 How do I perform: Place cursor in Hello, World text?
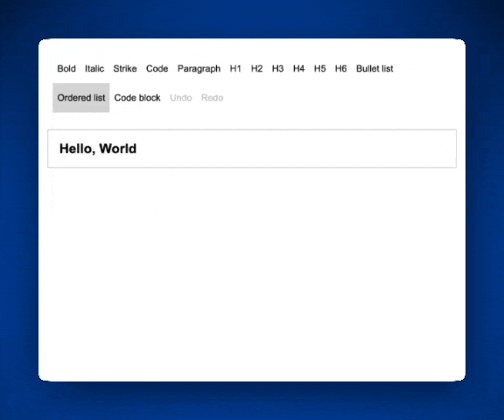(98, 149)
